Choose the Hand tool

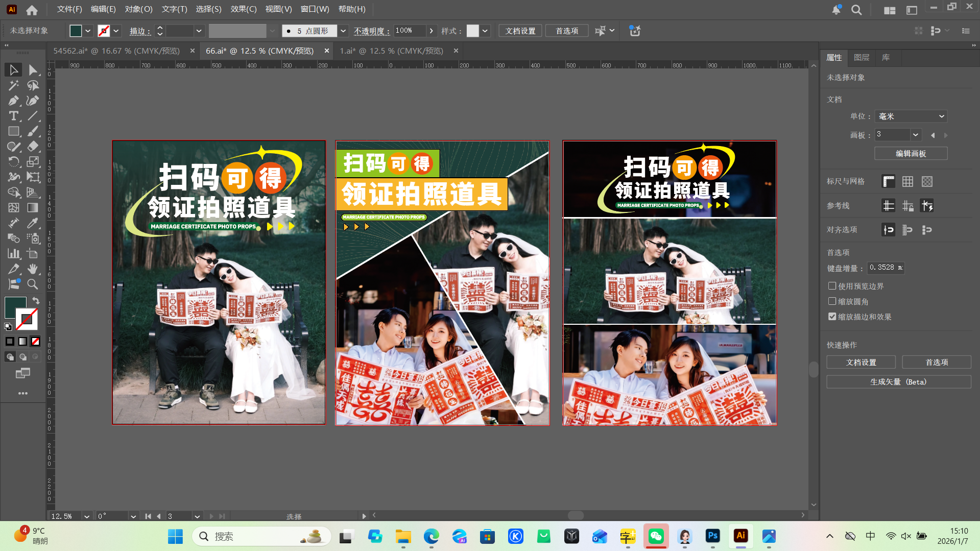(33, 269)
